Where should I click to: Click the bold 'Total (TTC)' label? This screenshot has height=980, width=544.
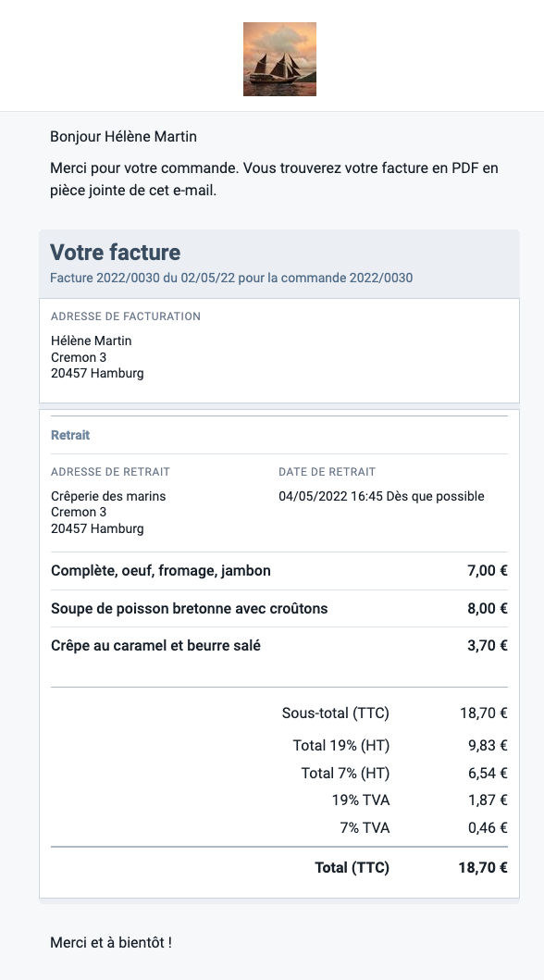point(352,867)
